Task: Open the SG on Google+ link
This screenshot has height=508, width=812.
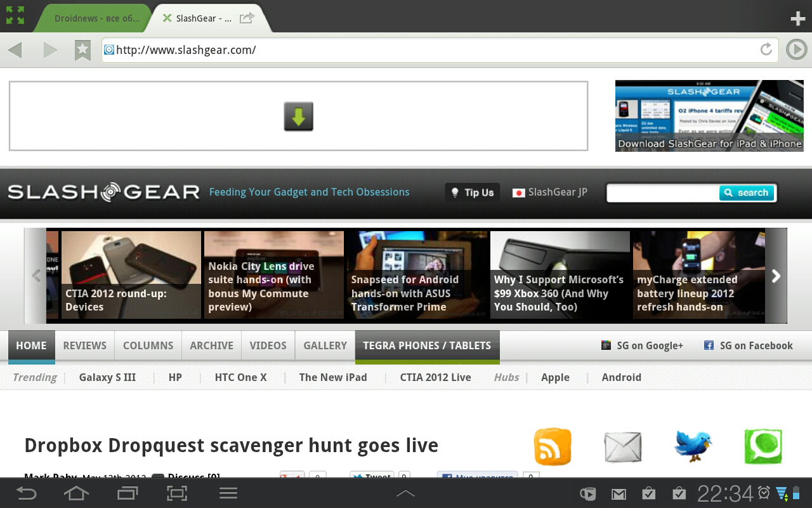Action: [642, 346]
